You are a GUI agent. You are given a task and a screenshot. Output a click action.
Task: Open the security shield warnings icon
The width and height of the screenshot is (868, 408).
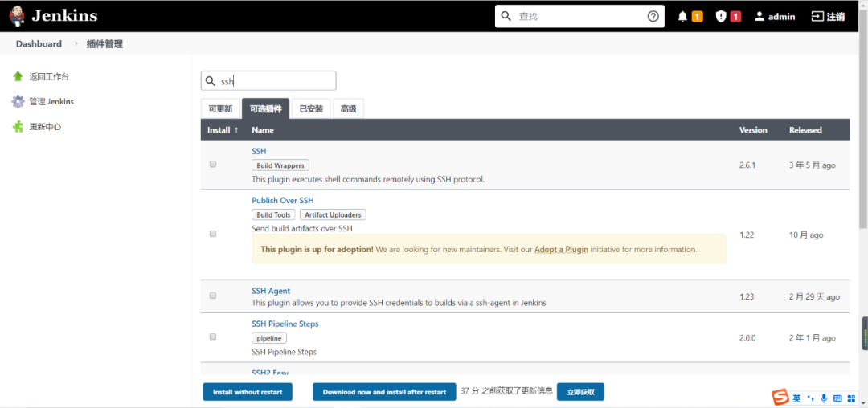click(720, 17)
